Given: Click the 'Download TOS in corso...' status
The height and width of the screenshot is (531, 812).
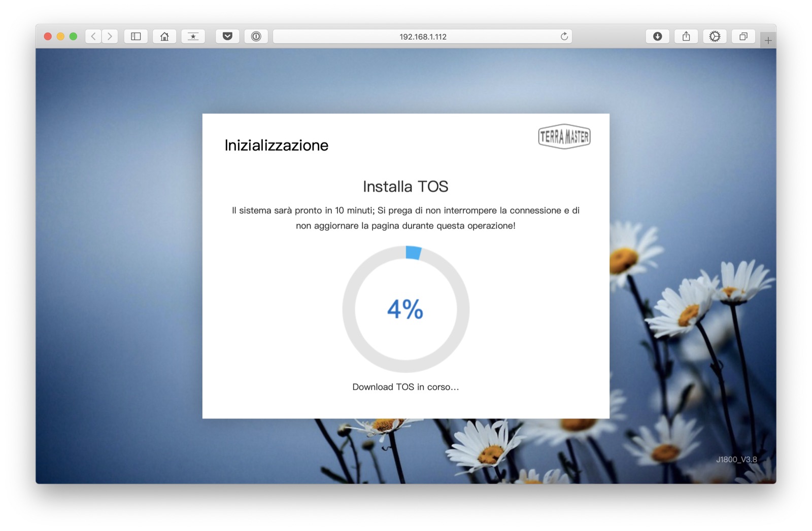Looking at the screenshot, I should coord(405,387).
